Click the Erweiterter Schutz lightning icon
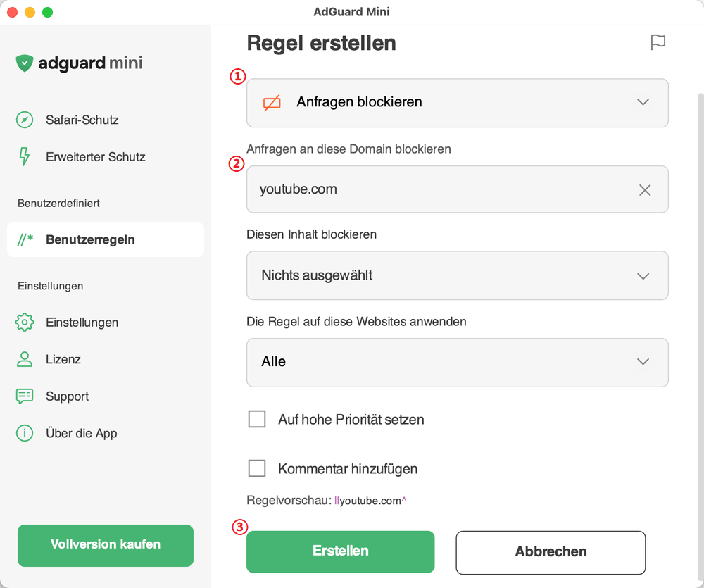Viewport: 704px width, 588px height. [x=25, y=157]
